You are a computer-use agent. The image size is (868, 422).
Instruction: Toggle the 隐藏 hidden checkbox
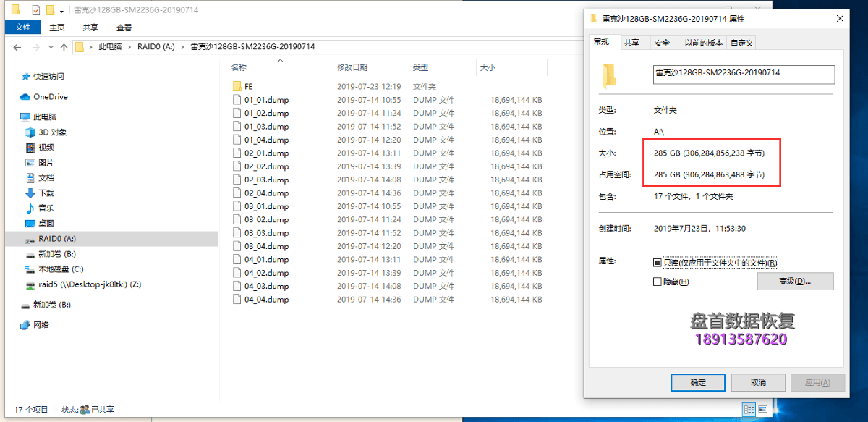657,282
